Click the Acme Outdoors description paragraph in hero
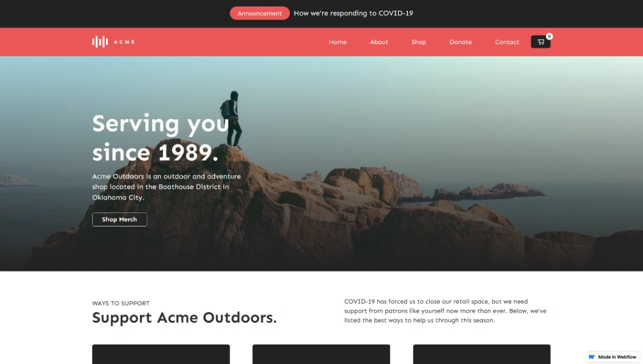 pos(166,187)
